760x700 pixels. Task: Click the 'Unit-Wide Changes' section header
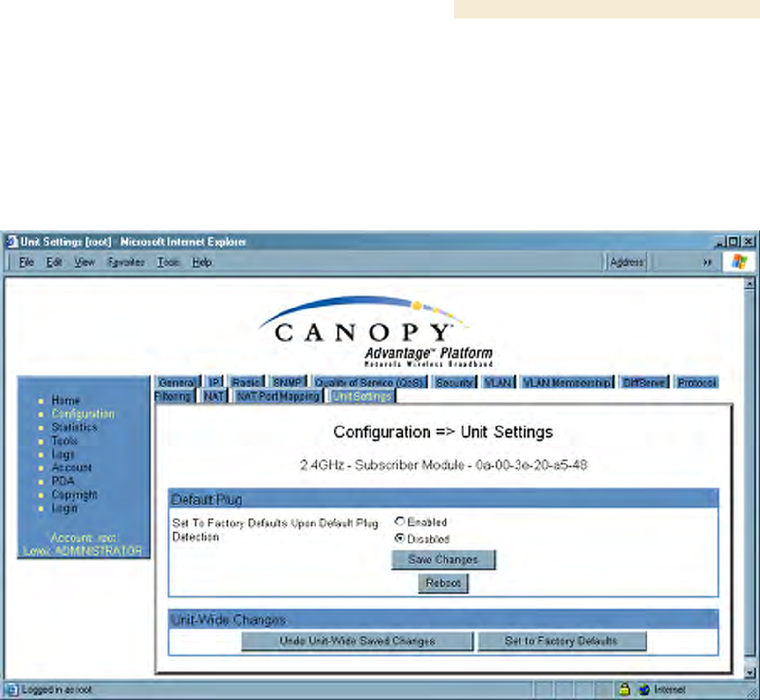(x=443, y=620)
